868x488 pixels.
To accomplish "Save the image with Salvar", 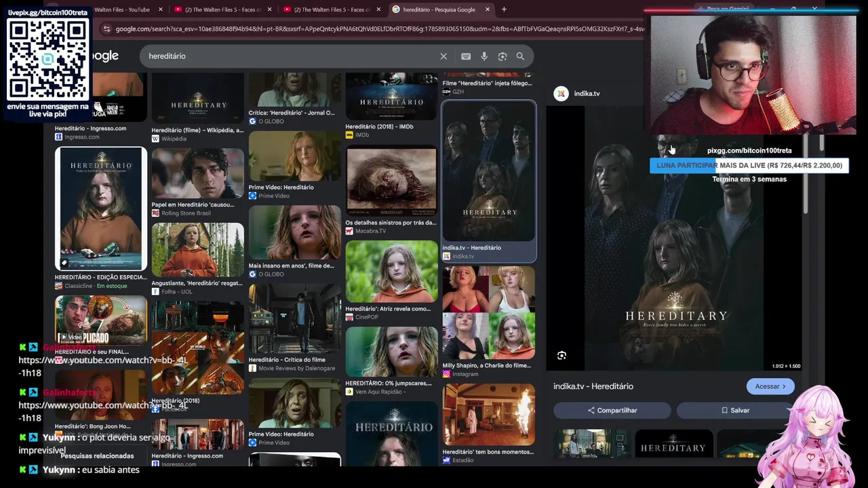I will 735,410.
